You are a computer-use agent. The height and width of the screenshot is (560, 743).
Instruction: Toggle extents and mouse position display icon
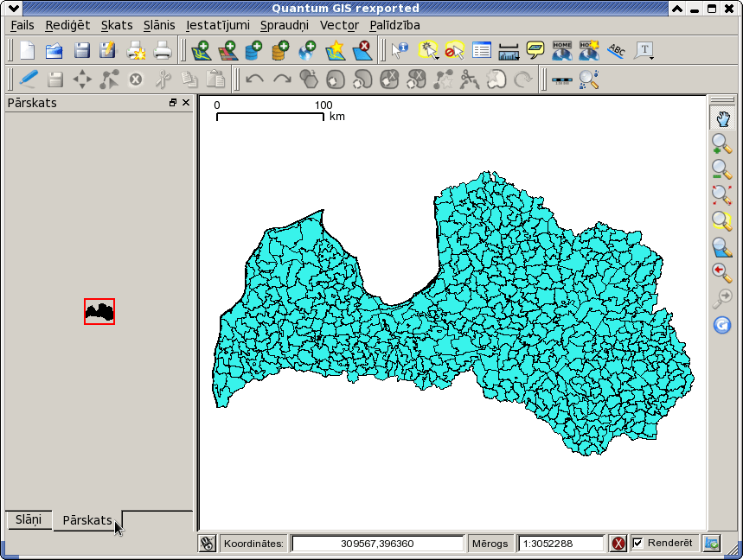click(208, 543)
